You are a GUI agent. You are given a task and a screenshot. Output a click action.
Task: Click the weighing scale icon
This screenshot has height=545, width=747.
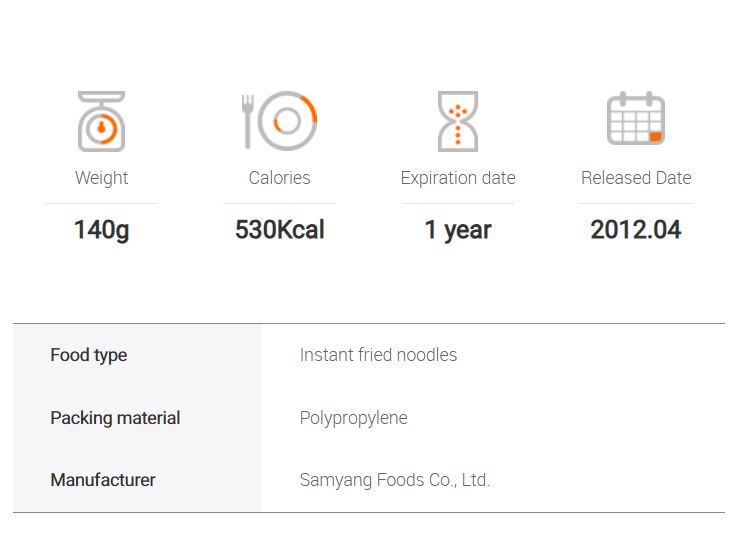(101, 121)
